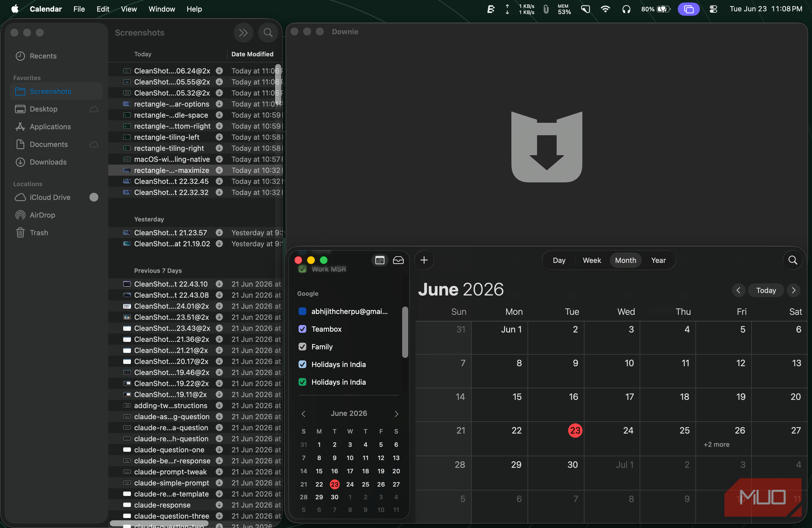Image resolution: width=812 pixels, height=528 pixels.
Task: Go to previous month in main calendar
Action: [738, 290]
